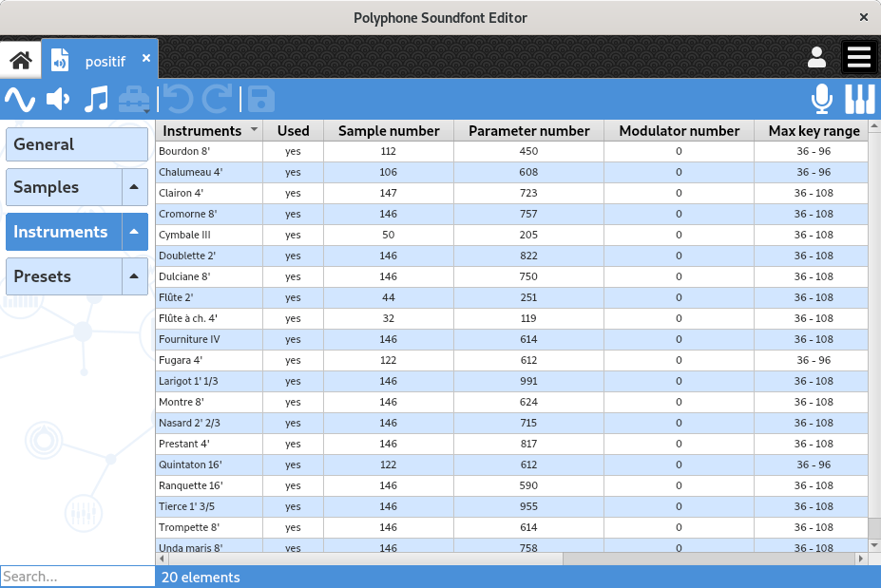Open the Samples section

[64, 187]
